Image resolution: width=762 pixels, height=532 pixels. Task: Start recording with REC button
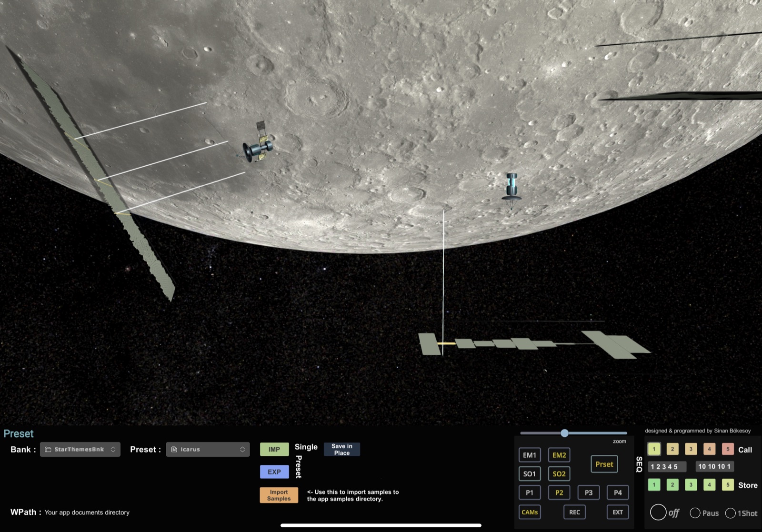[574, 512]
